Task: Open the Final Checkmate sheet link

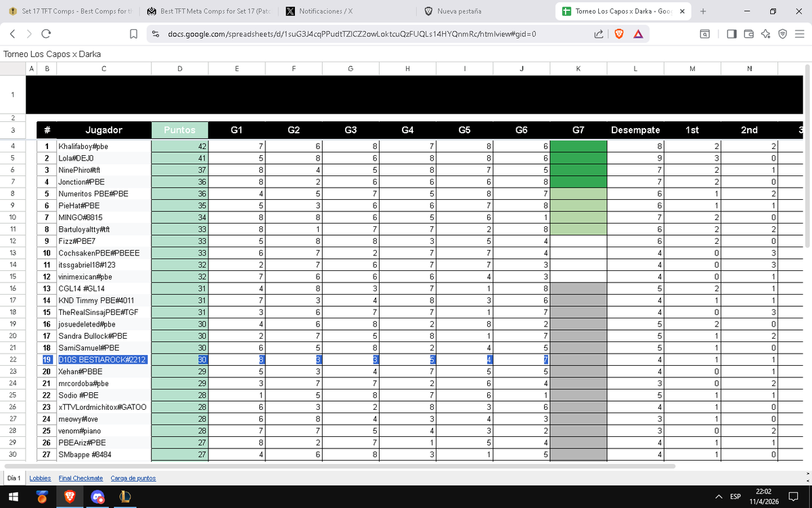Action: 81,478
